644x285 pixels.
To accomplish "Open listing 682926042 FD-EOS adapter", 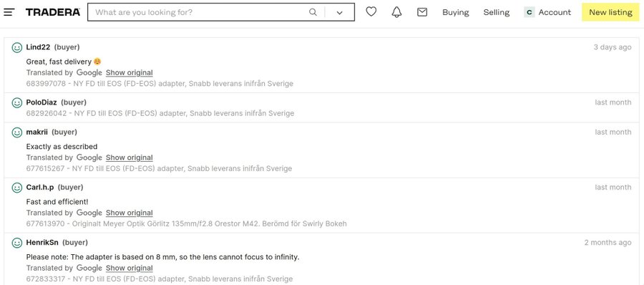I will coord(160,113).
